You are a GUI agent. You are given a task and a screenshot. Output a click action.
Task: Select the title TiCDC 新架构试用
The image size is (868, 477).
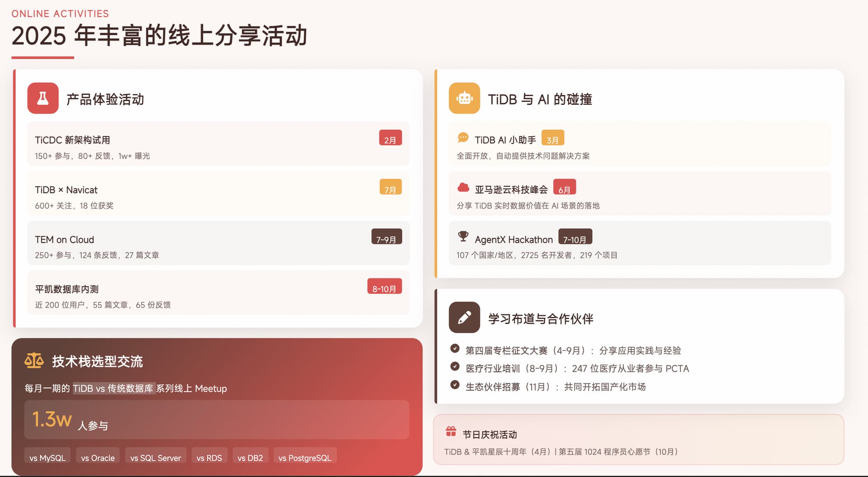coord(72,140)
